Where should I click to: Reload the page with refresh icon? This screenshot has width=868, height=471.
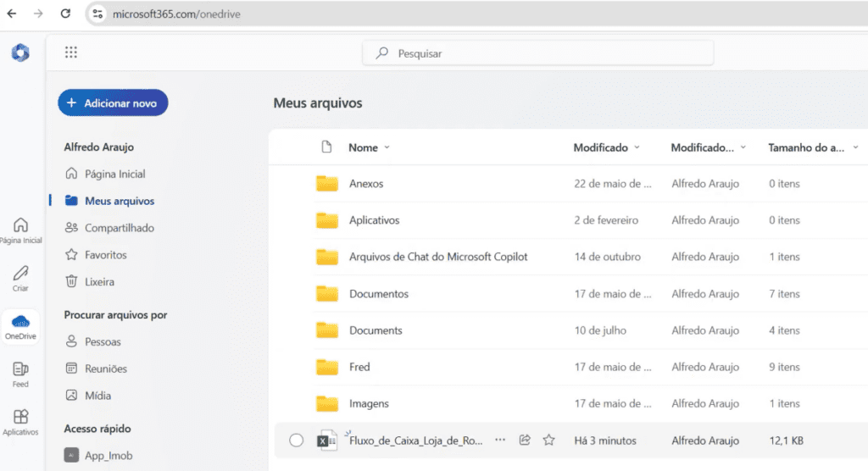[65, 14]
